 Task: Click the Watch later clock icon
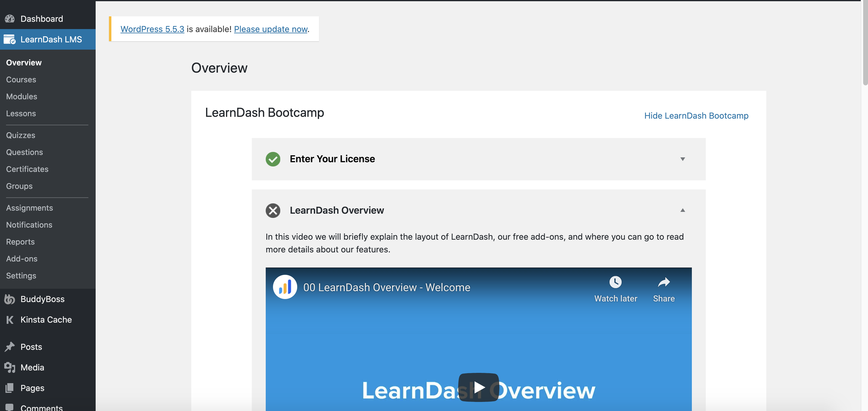(616, 282)
